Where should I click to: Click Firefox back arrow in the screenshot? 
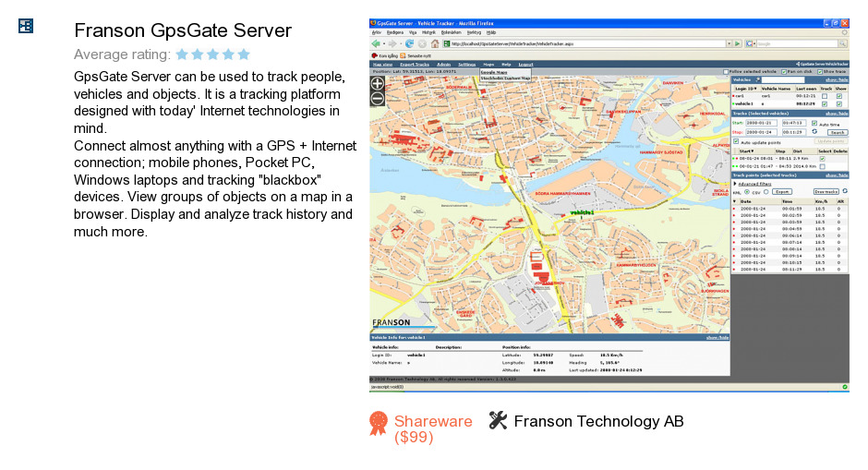click(x=376, y=43)
